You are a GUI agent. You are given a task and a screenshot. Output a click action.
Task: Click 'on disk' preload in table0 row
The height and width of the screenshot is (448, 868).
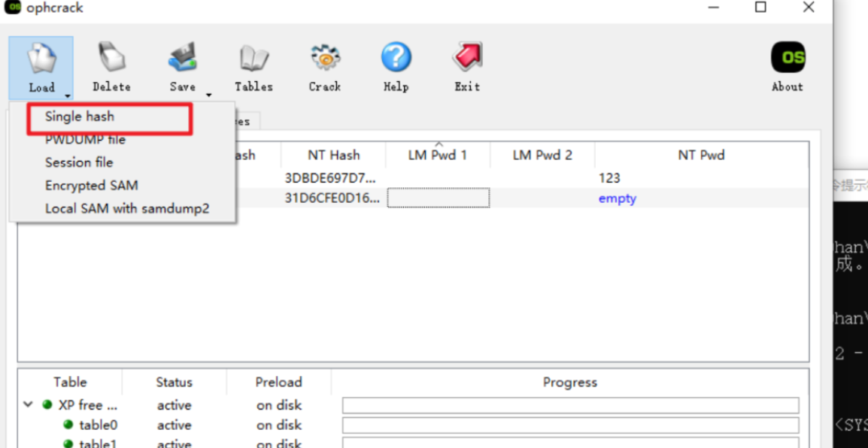pyautogui.click(x=278, y=425)
